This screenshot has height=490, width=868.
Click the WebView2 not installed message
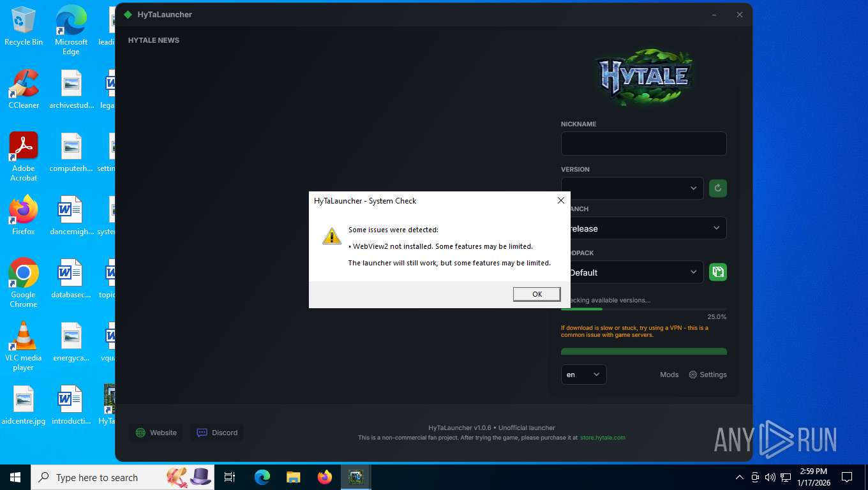pyautogui.click(x=440, y=246)
